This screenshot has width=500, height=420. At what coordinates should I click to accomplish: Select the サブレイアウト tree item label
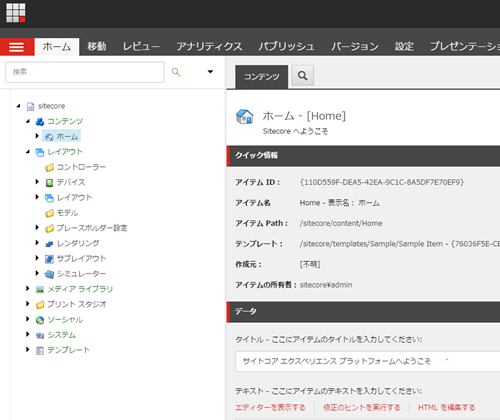(x=81, y=259)
